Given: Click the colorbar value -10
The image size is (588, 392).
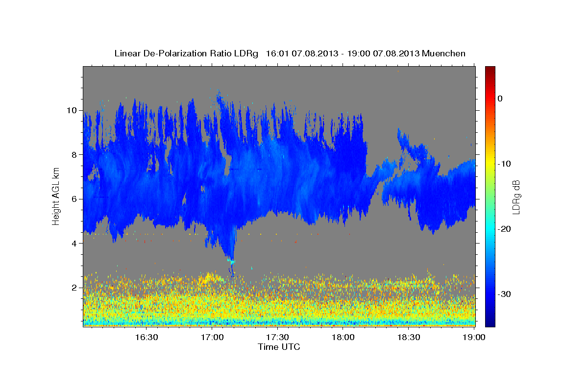Looking at the screenshot, I should point(505,164).
